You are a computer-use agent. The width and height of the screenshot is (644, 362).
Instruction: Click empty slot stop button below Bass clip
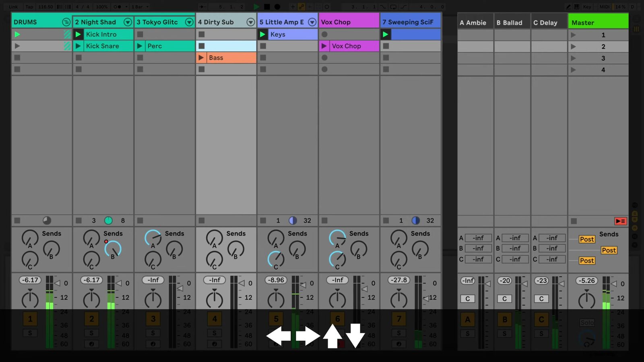click(x=202, y=70)
